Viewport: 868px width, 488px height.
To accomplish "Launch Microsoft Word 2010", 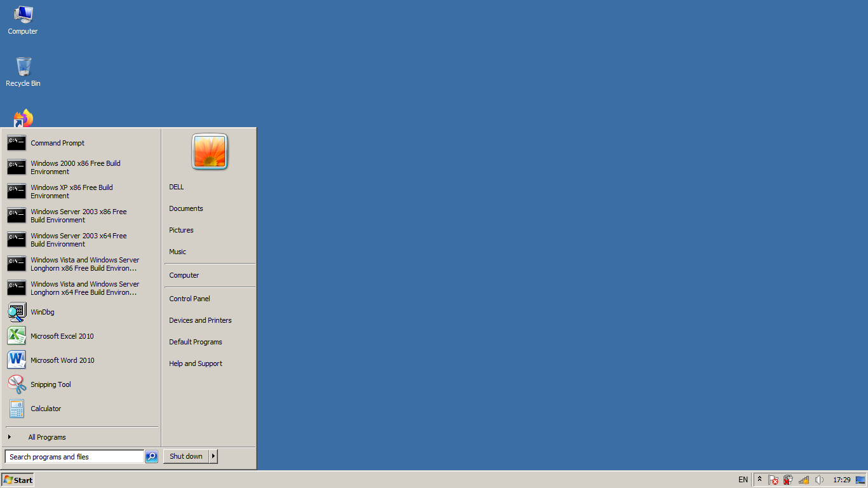I will 82,360.
